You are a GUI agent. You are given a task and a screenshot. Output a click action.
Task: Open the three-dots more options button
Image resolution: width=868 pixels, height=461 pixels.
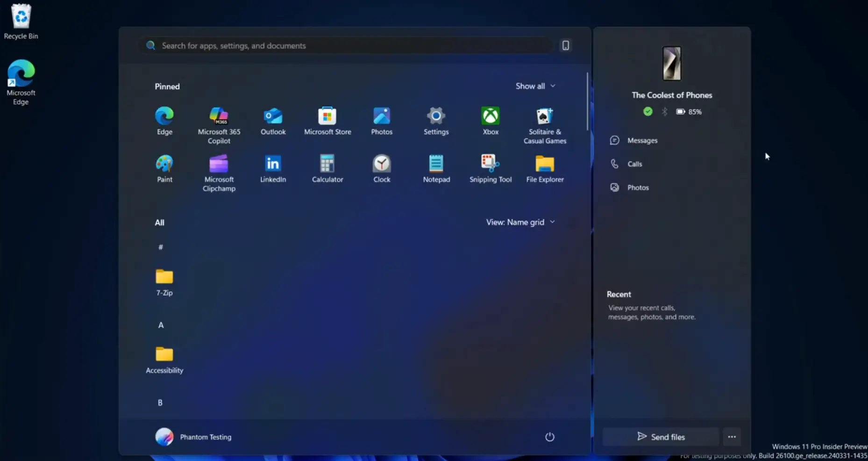click(732, 437)
